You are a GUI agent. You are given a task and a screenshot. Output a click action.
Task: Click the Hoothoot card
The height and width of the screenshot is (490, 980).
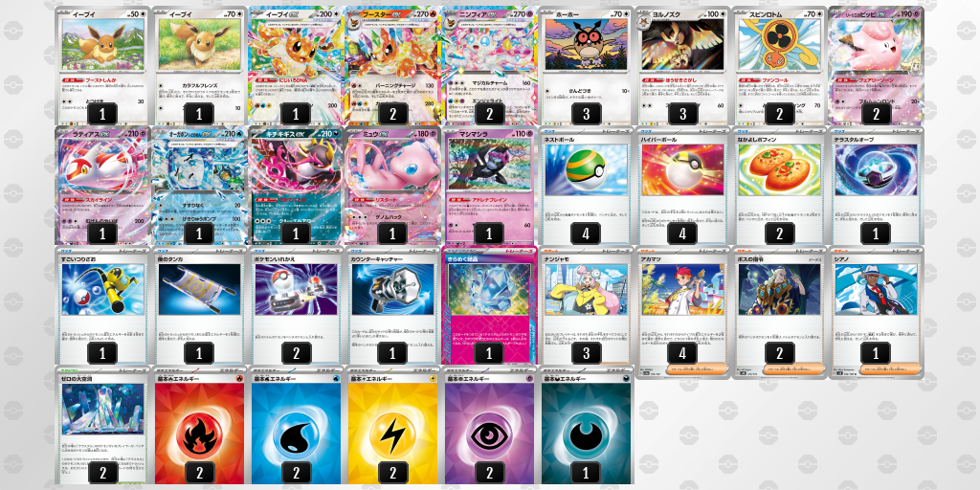pos(587,66)
